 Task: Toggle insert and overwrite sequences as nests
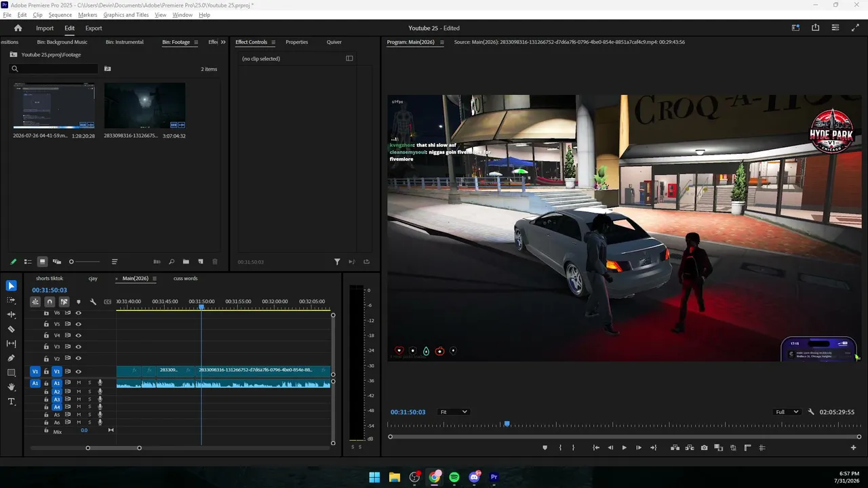coord(35,302)
